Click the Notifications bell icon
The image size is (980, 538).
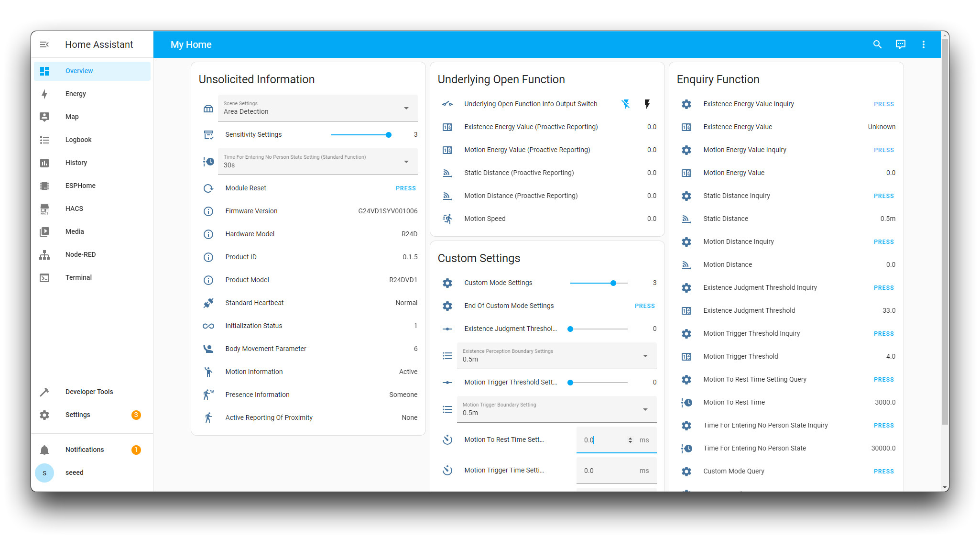[44, 450]
